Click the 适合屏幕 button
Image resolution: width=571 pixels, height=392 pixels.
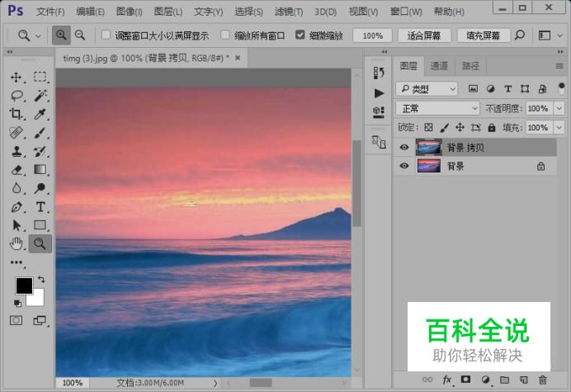pos(424,35)
